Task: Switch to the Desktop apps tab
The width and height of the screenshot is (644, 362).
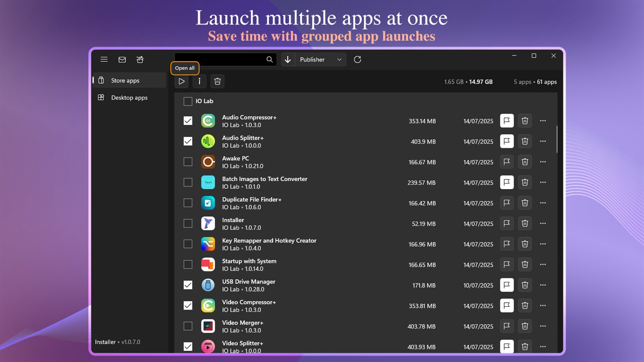Action: (x=129, y=97)
